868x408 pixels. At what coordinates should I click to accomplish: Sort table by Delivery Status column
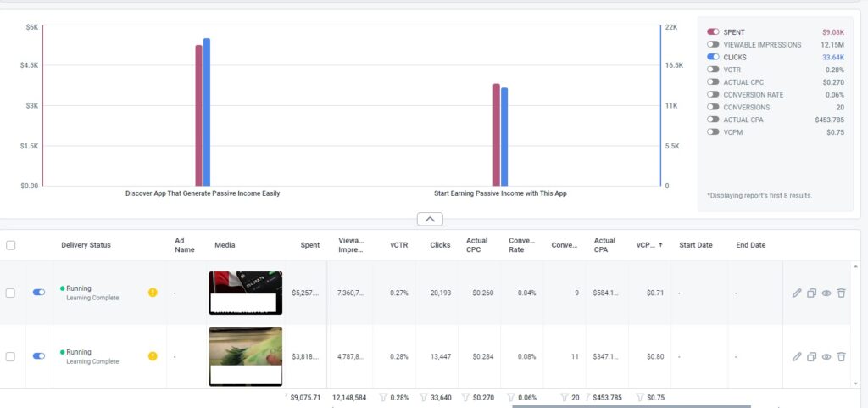86,245
